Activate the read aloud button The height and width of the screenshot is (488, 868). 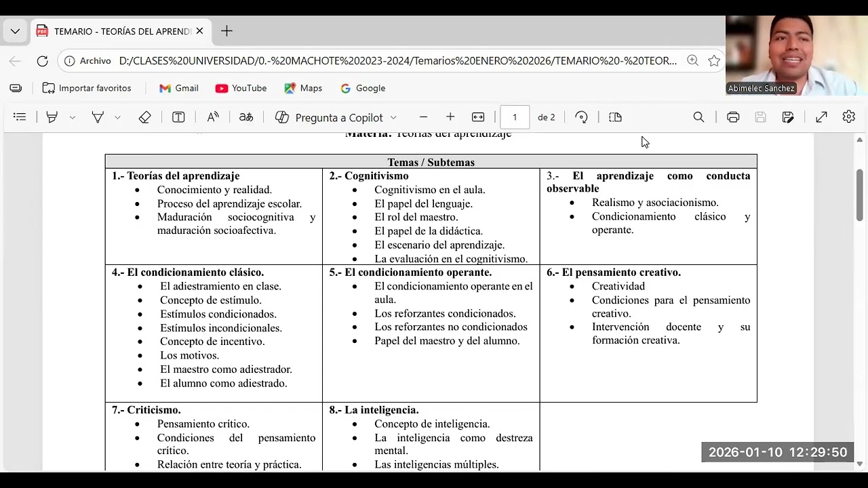click(213, 117)
